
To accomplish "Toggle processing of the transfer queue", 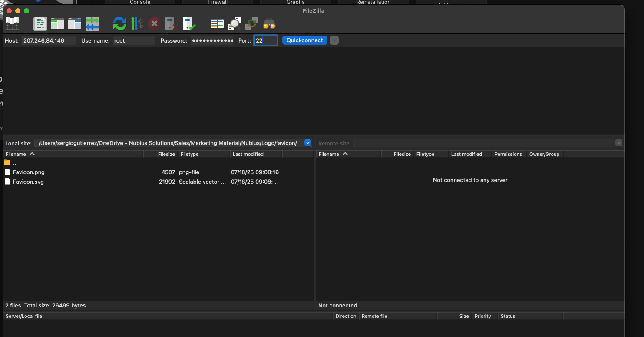I will click(137, 23).
